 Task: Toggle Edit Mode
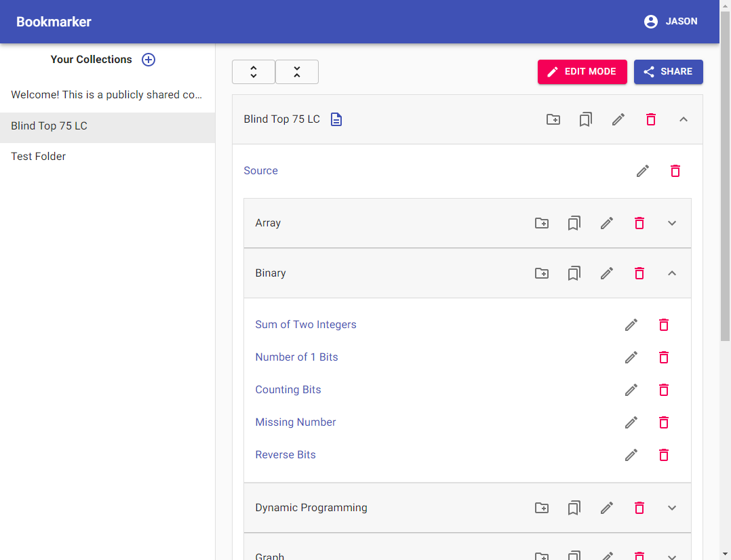click(582, 72)
